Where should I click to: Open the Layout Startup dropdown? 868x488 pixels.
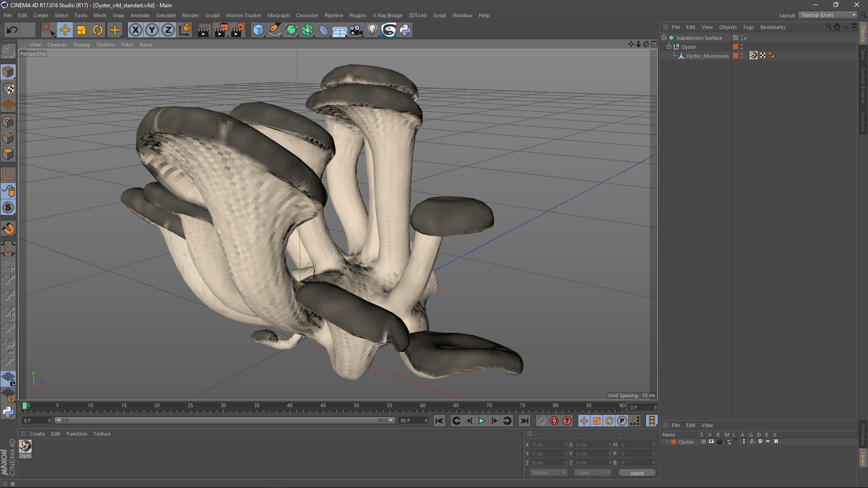828,15
